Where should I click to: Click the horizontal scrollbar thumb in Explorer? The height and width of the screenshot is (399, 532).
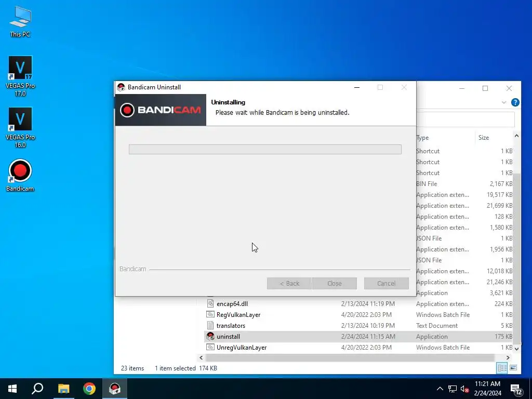point(350,357)
